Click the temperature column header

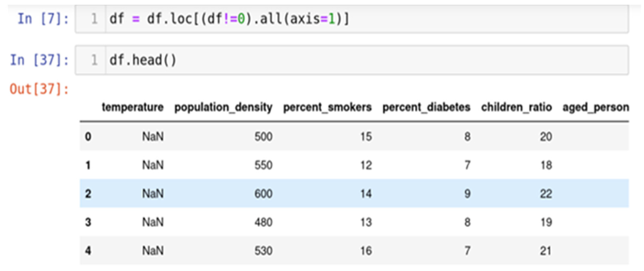(x=133, y=107)
